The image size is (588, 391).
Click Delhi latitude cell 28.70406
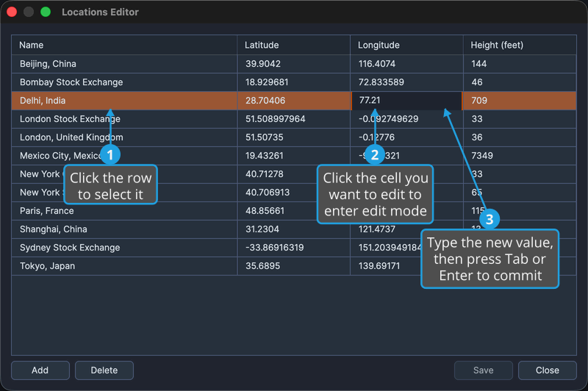(293, 101)
